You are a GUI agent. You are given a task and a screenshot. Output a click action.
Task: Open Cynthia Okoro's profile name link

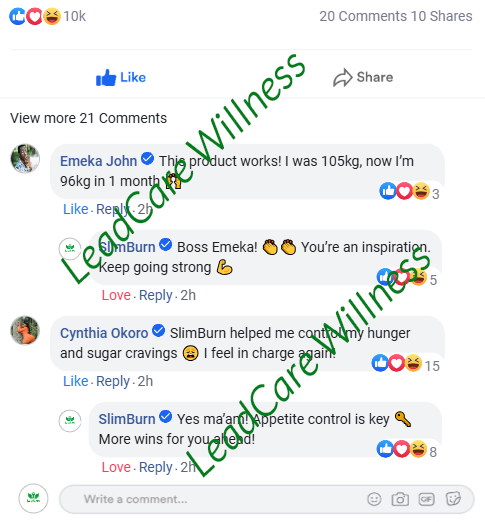point(104,333)
